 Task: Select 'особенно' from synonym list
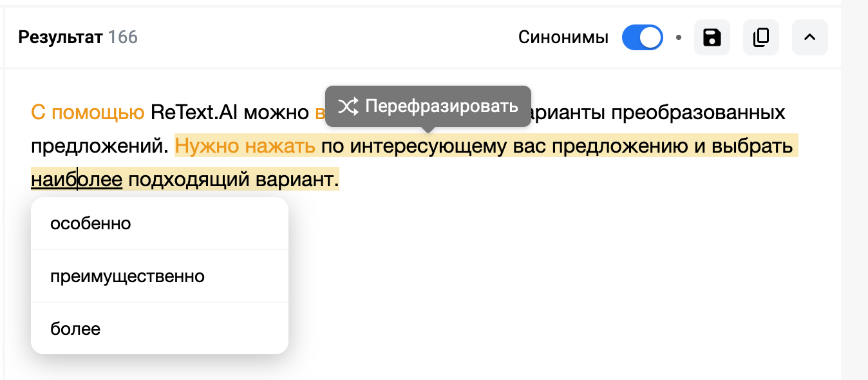click(x=90, y=223)
